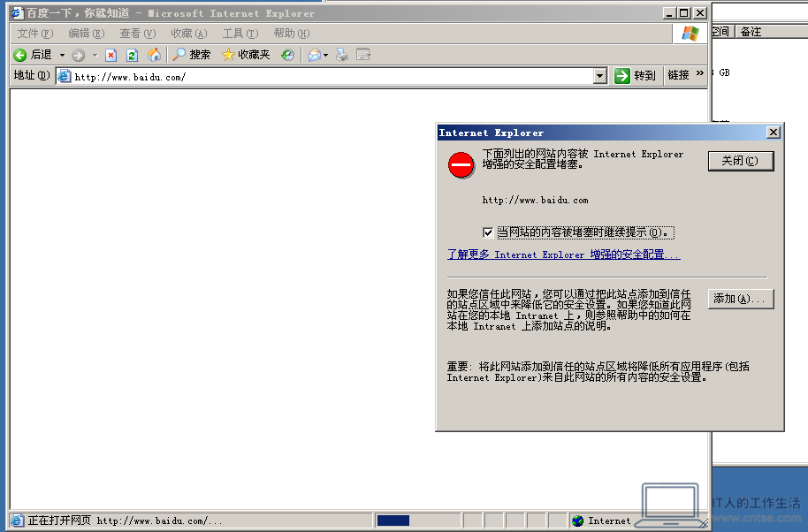The height and width of the screenshot is (532, 808).
Task: Minimize the Internet Explorer browser window
Action: [669, 13]
